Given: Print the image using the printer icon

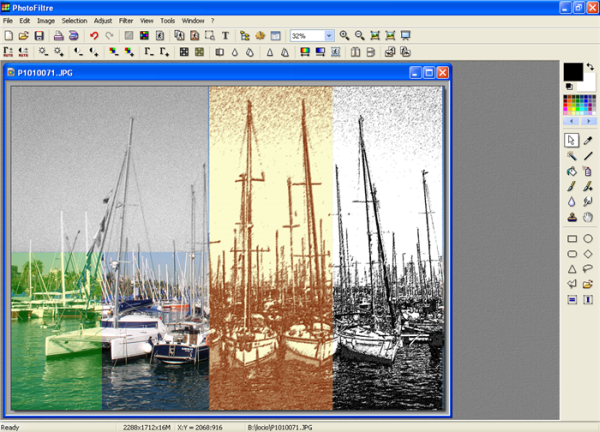Looking at the screenshot, I should coord(58,36).
